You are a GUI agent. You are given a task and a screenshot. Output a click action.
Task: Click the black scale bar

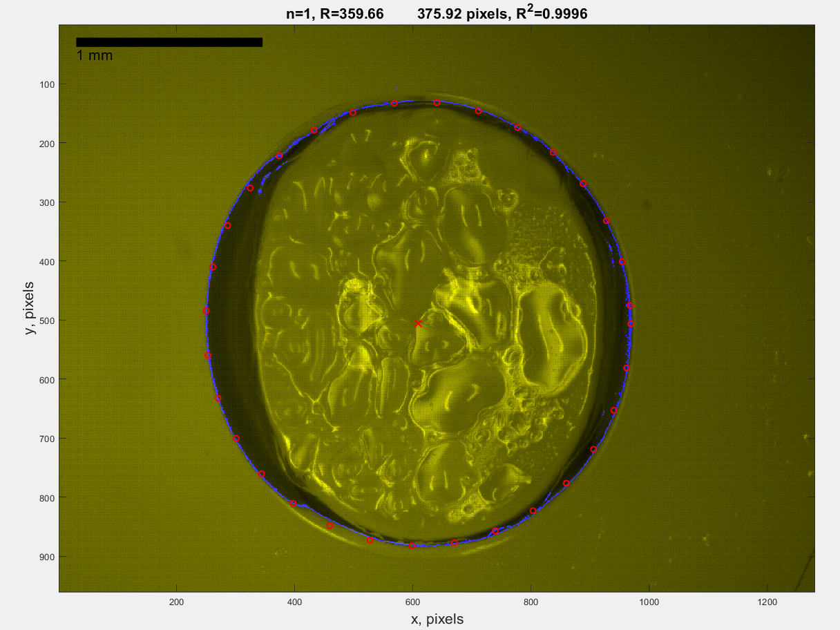(169, 42)
